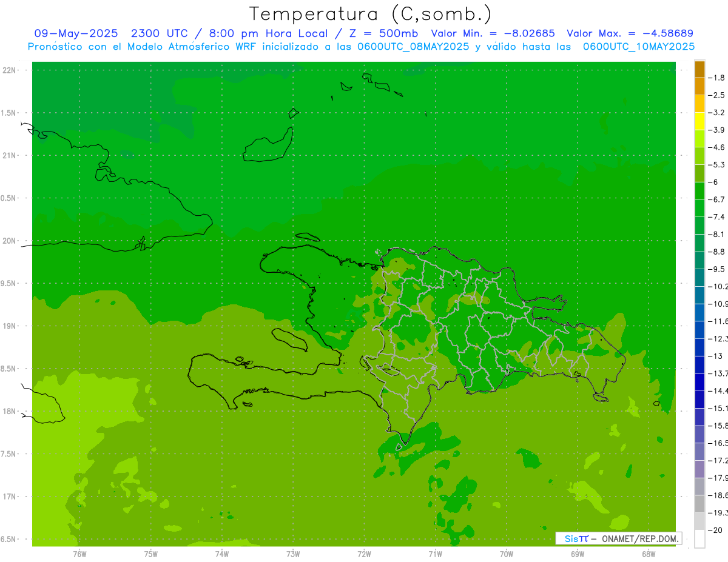Click the 73W longitude axis label
The height and width of the screenshot is (562, 728).
293,554
